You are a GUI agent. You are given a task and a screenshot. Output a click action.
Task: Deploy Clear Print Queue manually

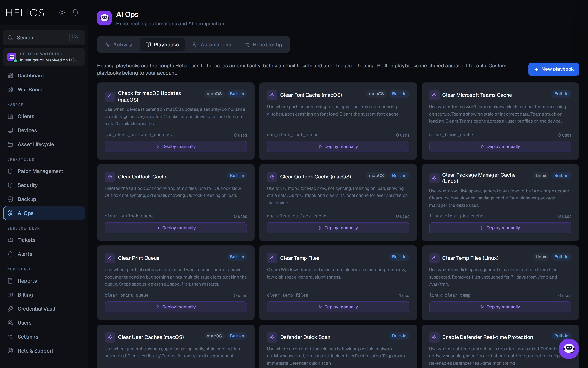176,307
